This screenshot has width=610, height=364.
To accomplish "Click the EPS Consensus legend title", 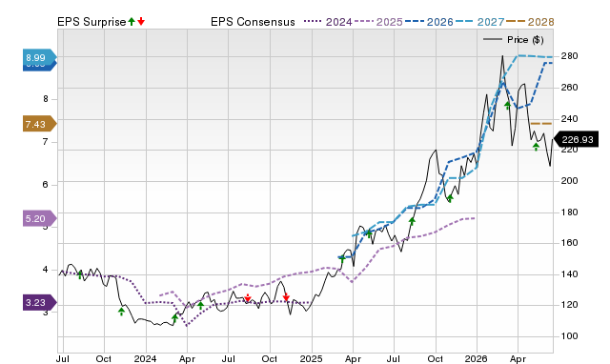I will [253, 22].
